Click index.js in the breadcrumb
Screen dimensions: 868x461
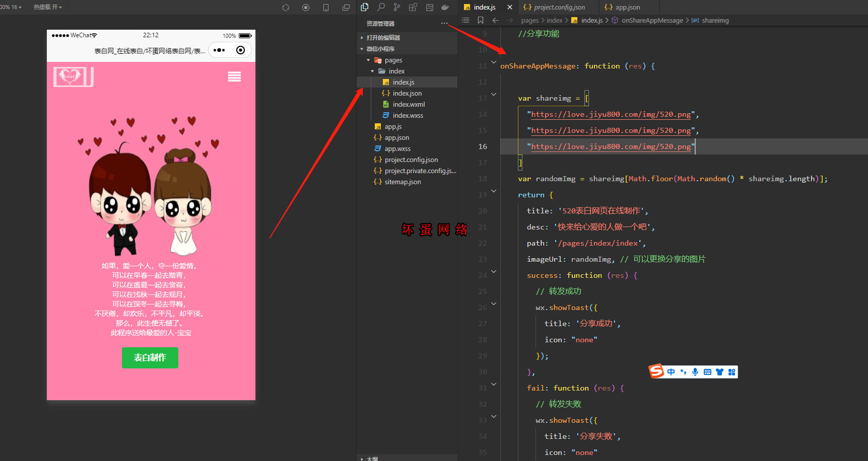click(592, 20)
